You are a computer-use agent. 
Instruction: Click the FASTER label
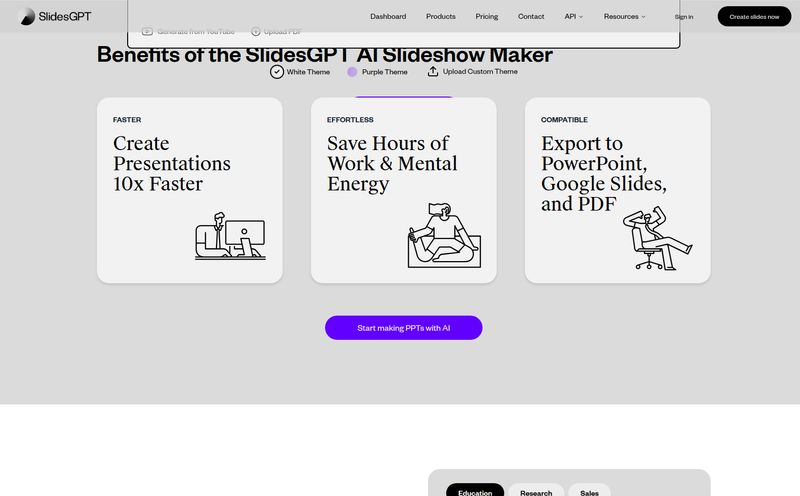tap(127, 119)
